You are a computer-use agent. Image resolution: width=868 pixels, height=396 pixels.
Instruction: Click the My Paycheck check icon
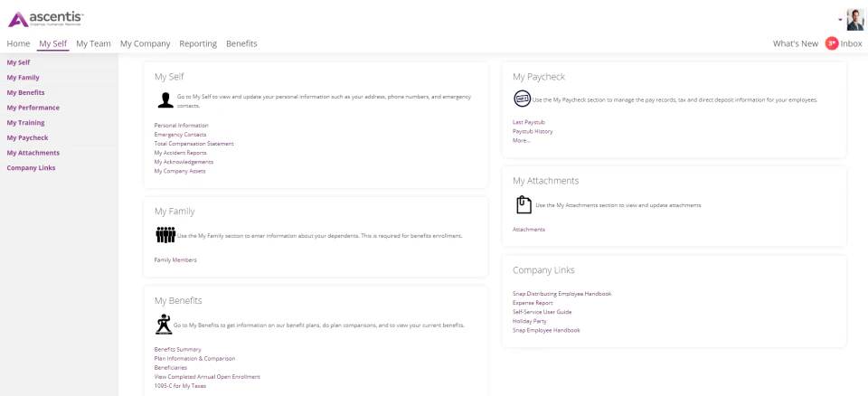coord(522,99)
